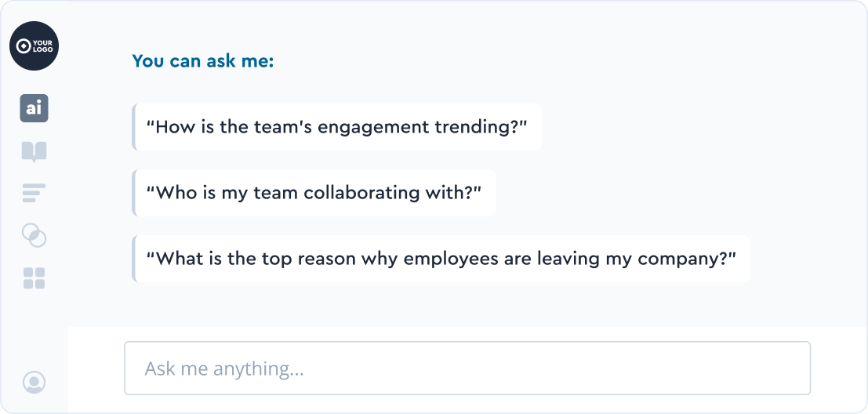This screenshot has height=414, width=868.
Task: Click the "Ask me anything..." placeholder text
Action: tap(224, 369)
